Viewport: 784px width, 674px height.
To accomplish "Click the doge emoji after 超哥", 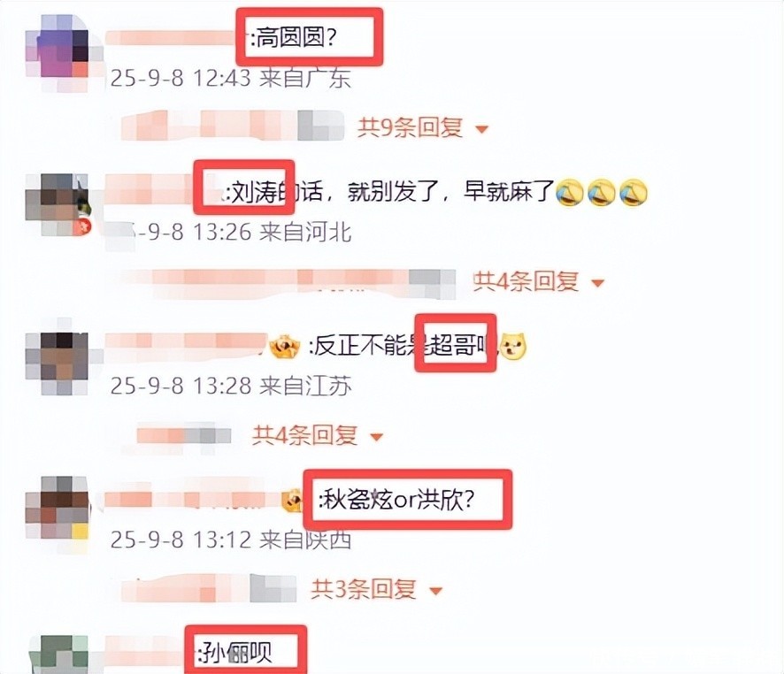I will click(513, 346).
